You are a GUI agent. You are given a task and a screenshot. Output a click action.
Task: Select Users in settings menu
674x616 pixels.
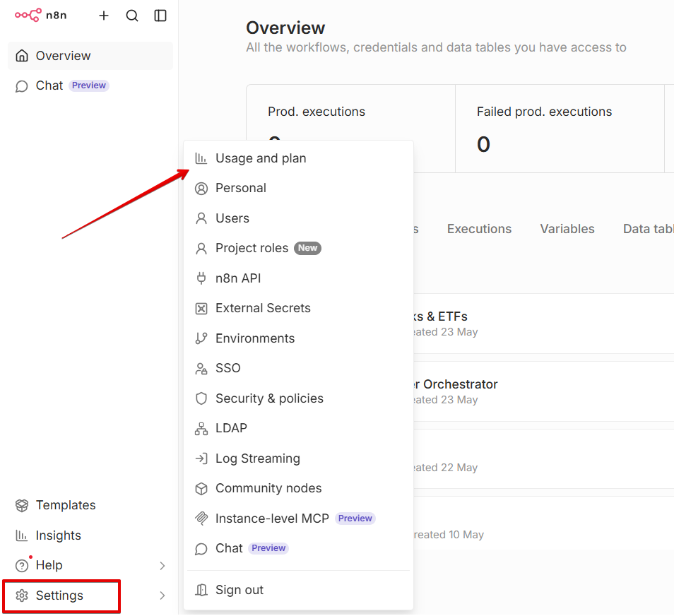[298, 218]
